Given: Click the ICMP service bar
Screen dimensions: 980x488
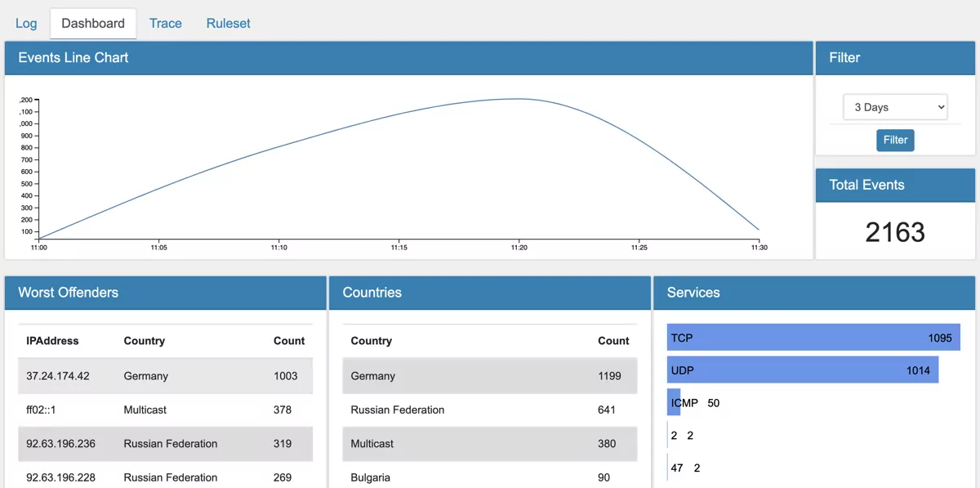Looking at the screenshot, I should (673, 402).
